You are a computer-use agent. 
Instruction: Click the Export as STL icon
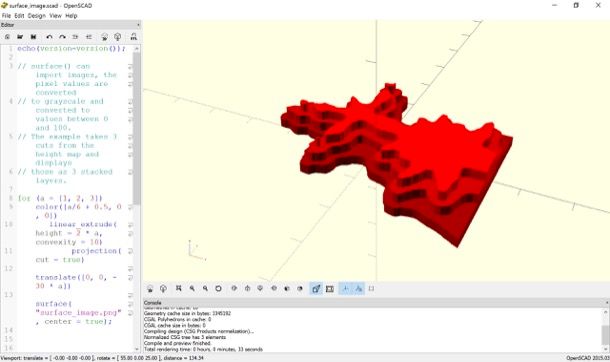133,37
